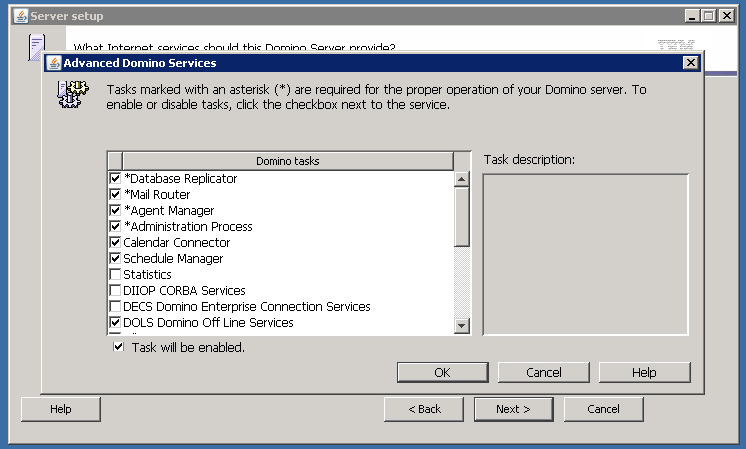Click the gears server icon beside the instructions
The width and height of the screenshot is (746, 449).
pyautogui.click(x=72, y=94)
